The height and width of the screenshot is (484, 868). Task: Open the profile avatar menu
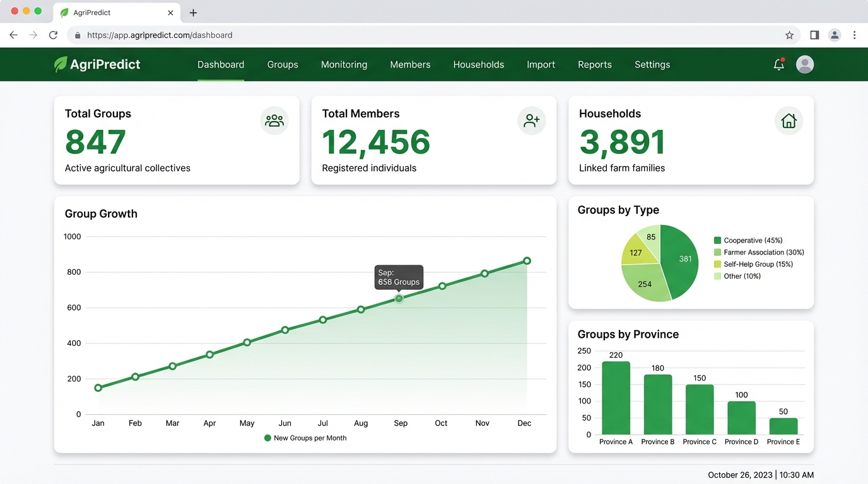click(x=805, y=64)
